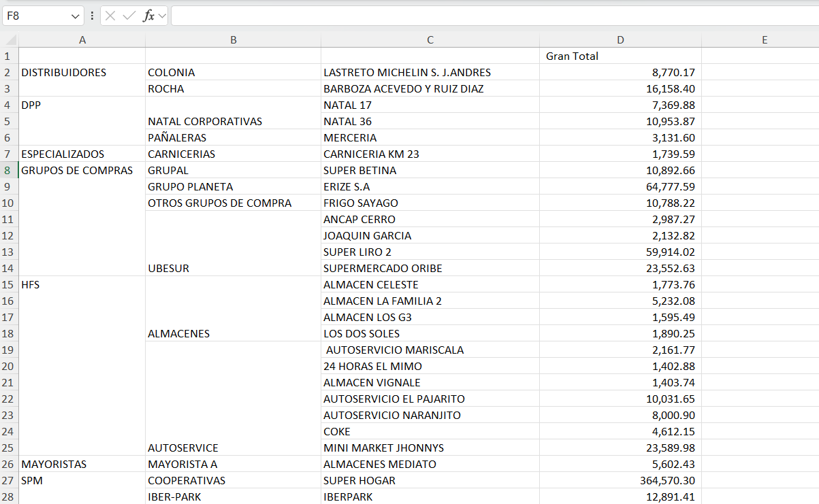The height and width of the screenshot is (504, 819).
Task: Select column A header
Action: point(82,40)
